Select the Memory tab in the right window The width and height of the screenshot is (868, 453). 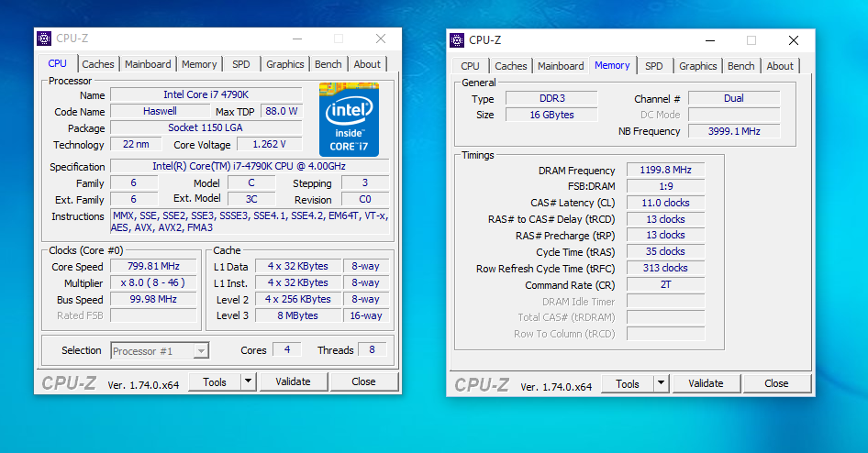click(x=612, y=65)
